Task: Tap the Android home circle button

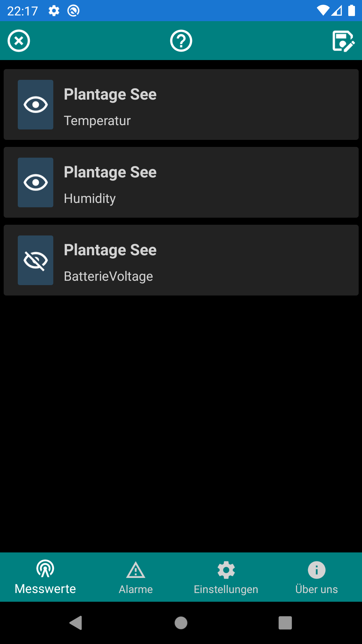Action: 181,623
